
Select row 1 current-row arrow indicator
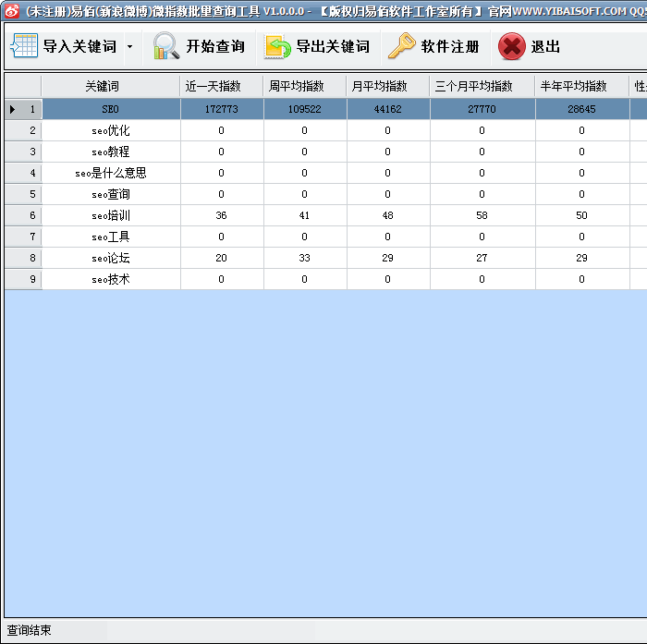click(12, 109)
